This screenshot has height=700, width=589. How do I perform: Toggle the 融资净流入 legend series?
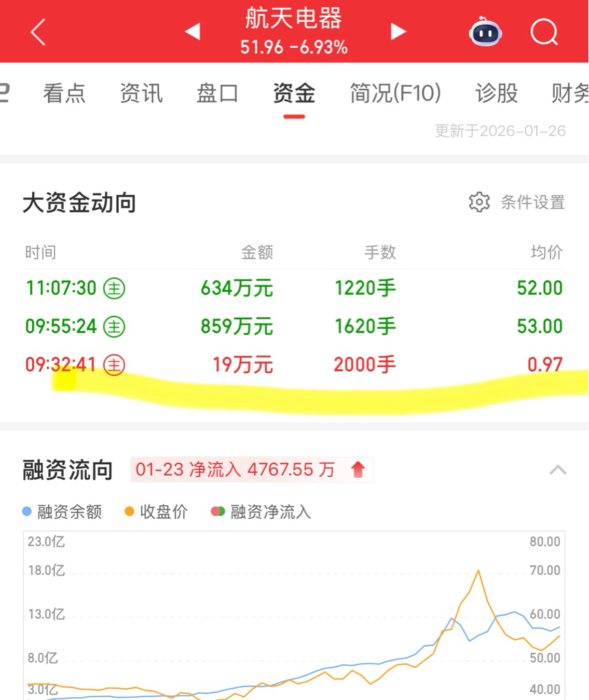click(x=261, y=511)
